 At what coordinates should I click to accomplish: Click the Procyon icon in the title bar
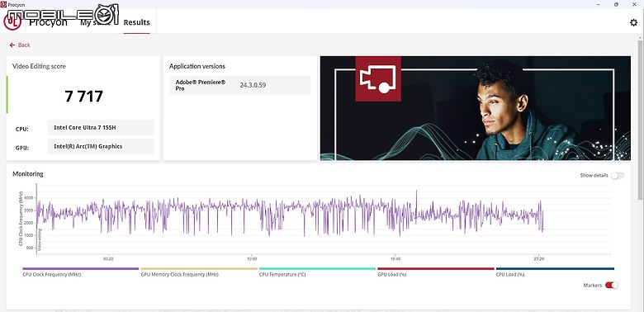pos(3,4)
